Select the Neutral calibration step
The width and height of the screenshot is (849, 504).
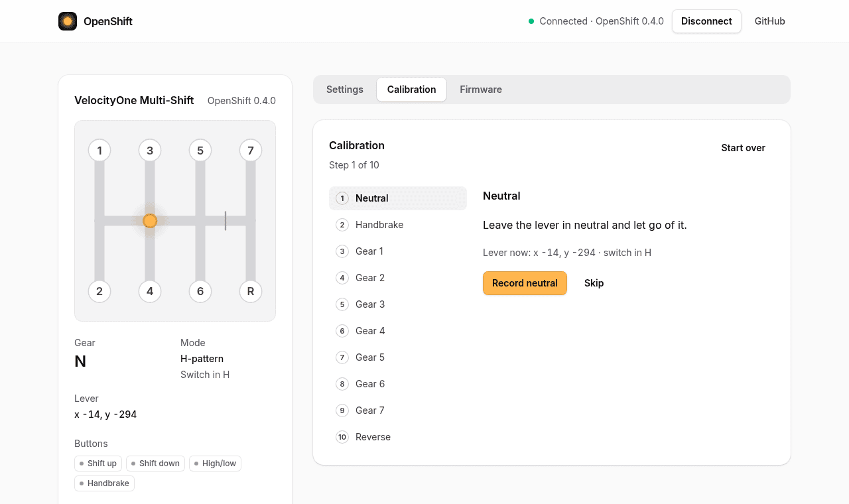[398, 198]
